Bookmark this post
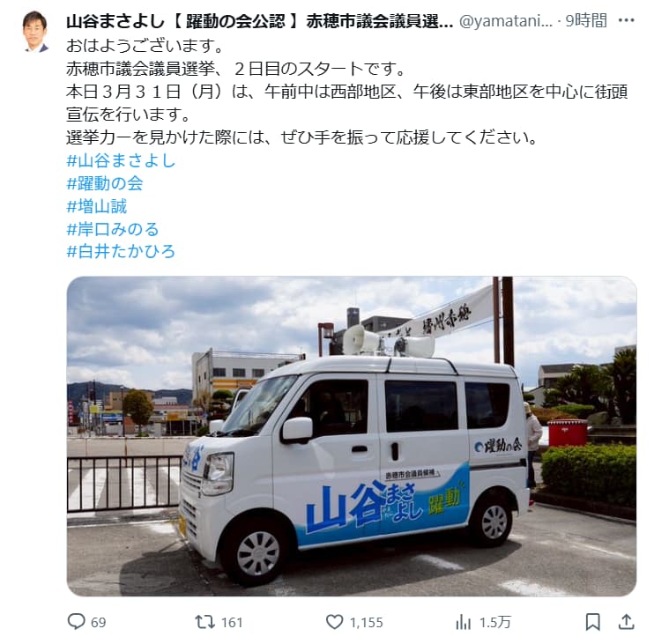The height and width of the screenshot is (644, 654). [592, 622]
